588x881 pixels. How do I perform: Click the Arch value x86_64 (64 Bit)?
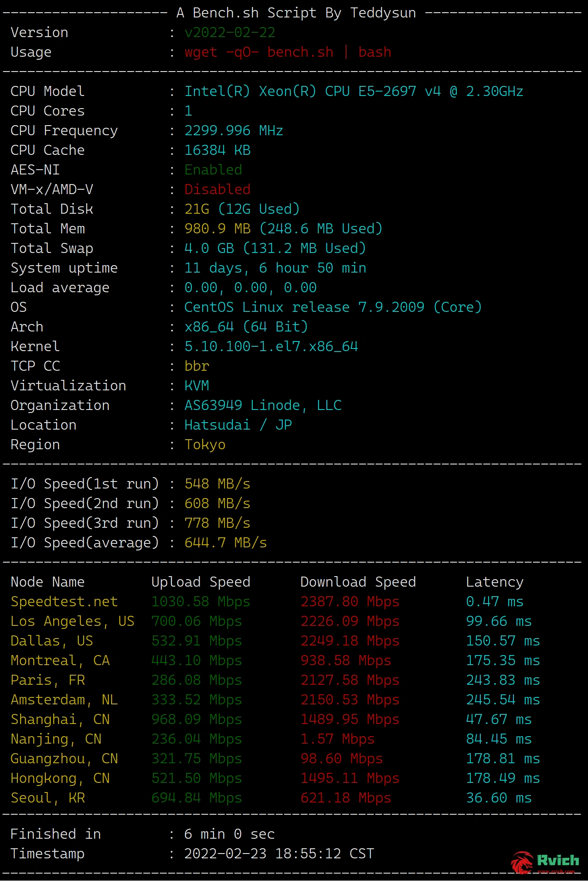tap(246, 327)
